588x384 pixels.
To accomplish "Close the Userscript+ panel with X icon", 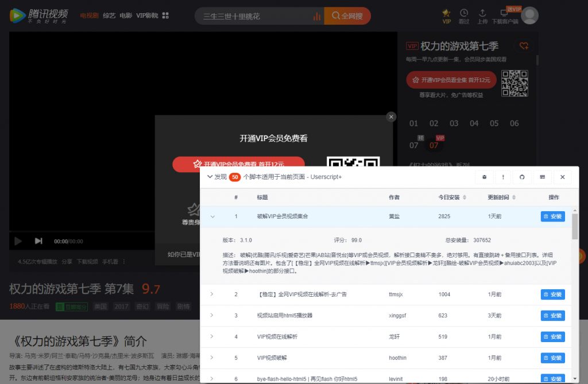I will click(563, 177).
